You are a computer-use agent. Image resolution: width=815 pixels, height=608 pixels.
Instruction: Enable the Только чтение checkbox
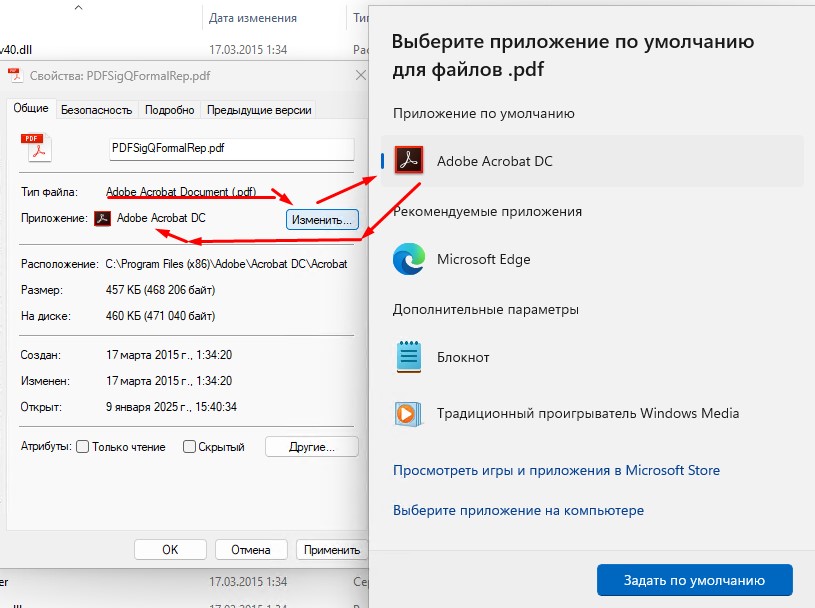point(83,447)
